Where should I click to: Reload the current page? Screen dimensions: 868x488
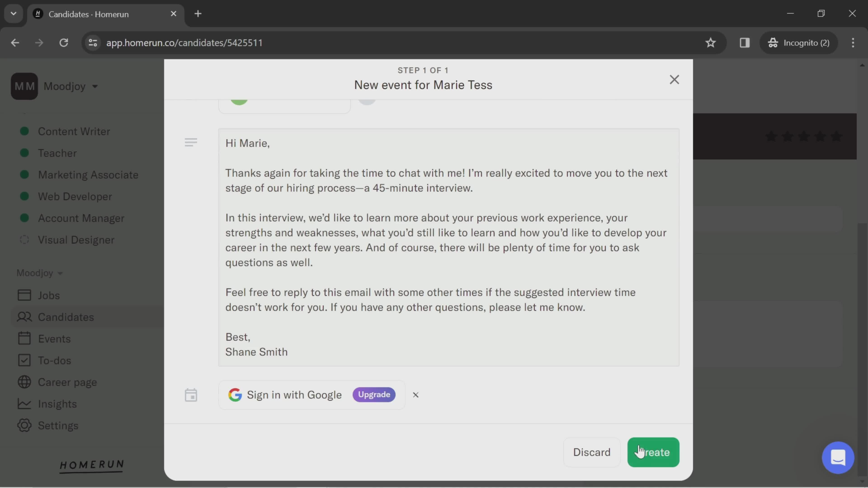(x=64, y=43)
